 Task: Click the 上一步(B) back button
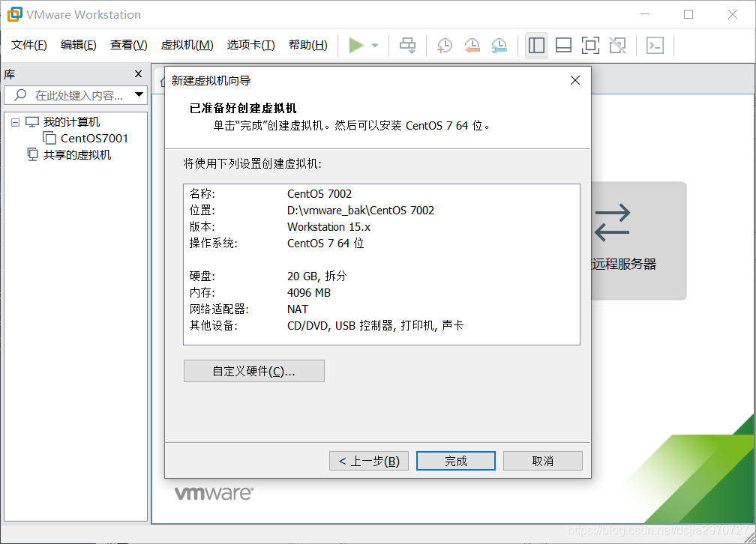[x=369, y=461]
